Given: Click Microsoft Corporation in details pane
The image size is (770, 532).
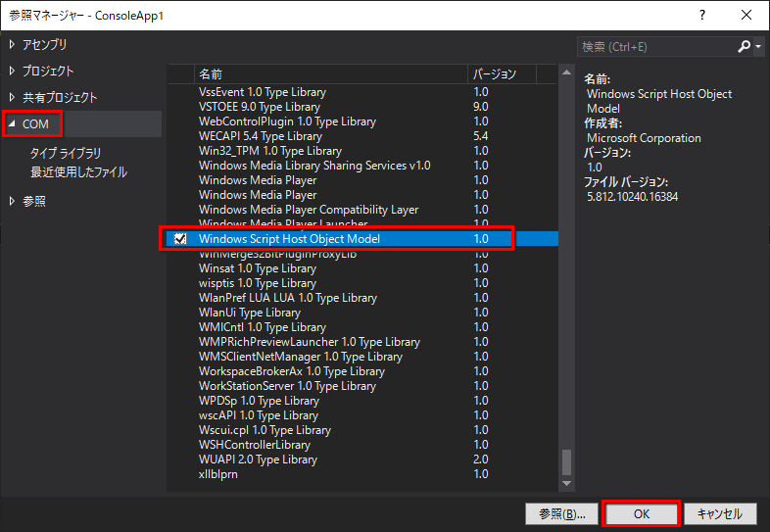Looking at the screenshot, I should coord(644,138).
